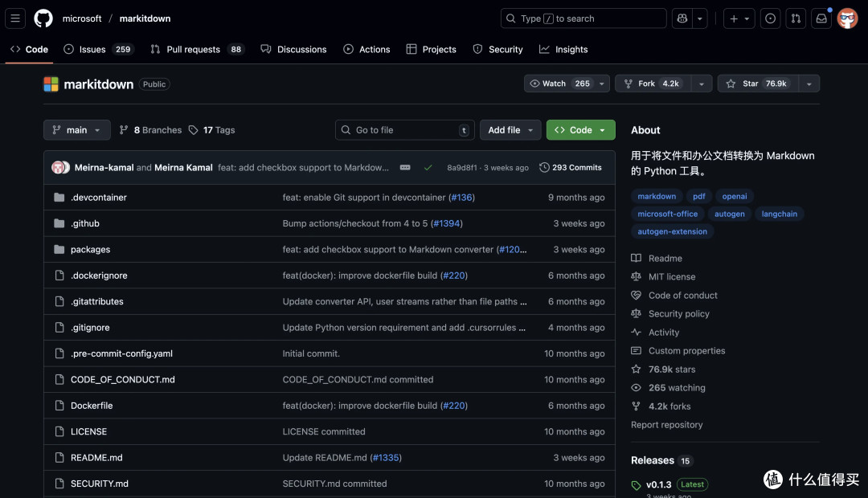Open the SECURITY.md file
The width and height of the screenshot is (868, 498).
click(100, 484)
